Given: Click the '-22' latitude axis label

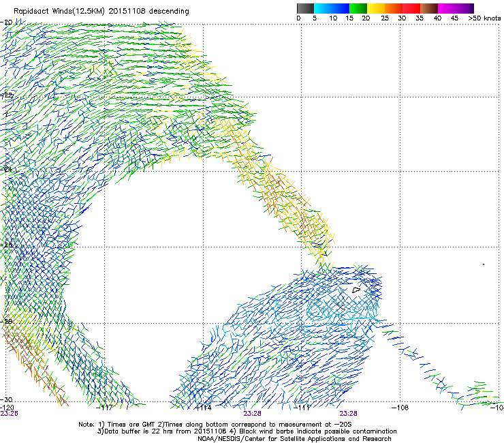Looking at the screenshot, I should tap(6, 95).
